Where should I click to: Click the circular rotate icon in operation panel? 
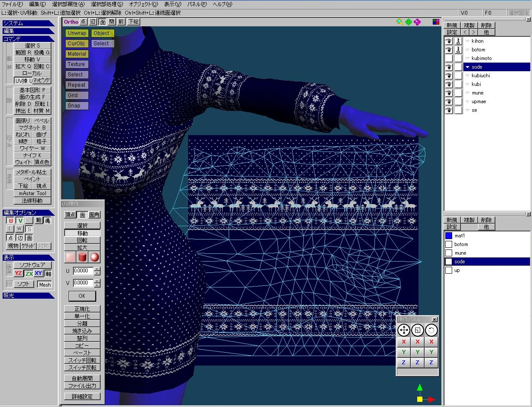point(431,331)
